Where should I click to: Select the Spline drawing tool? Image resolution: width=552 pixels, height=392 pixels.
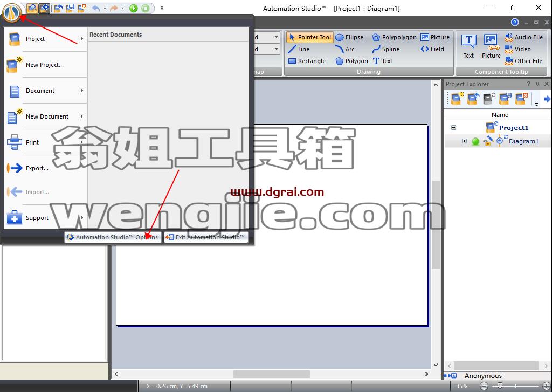click(386, 49)
